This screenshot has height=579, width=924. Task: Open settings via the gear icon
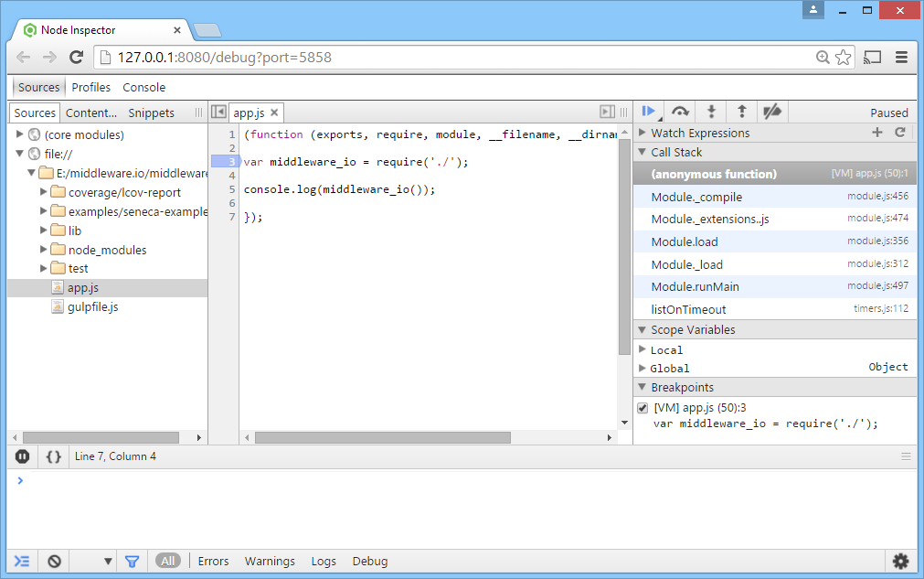click(x=900, y=561)
